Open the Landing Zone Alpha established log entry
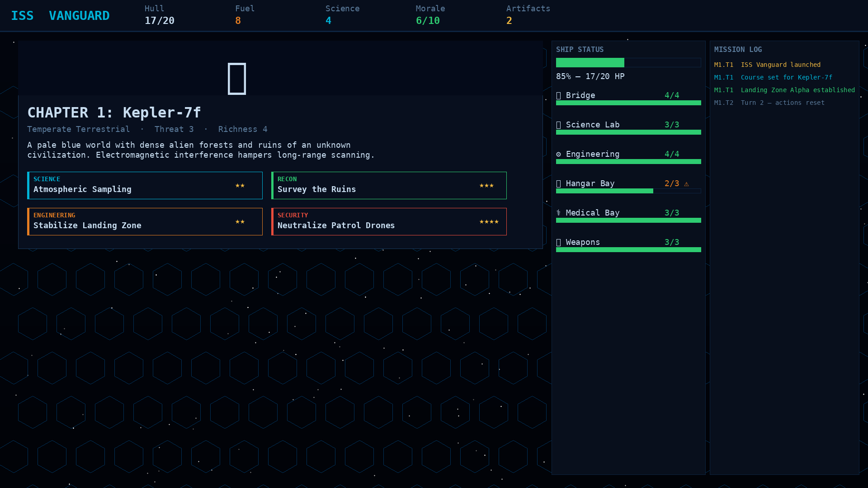Image resolution: width=868 pixels, height=488 pixels. pyautogui.click(x=784, y=90)
